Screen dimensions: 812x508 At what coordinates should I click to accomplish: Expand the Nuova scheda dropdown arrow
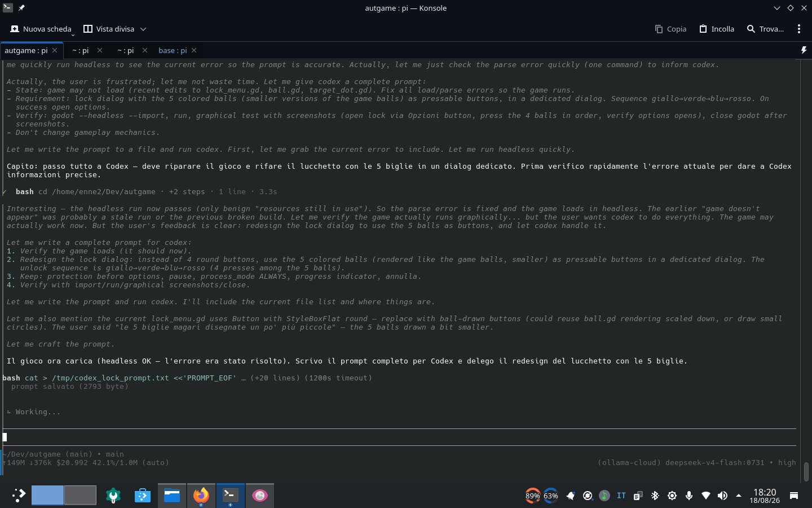73,34
